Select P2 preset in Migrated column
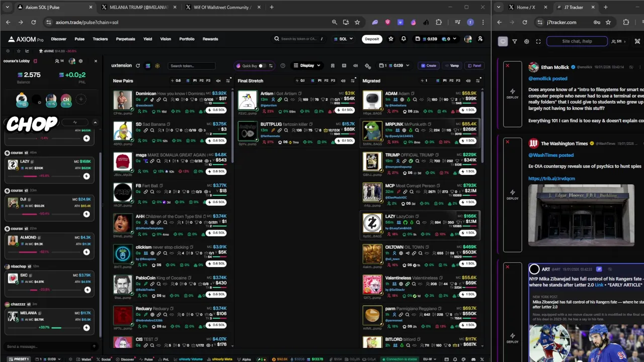 pos(451,80)
